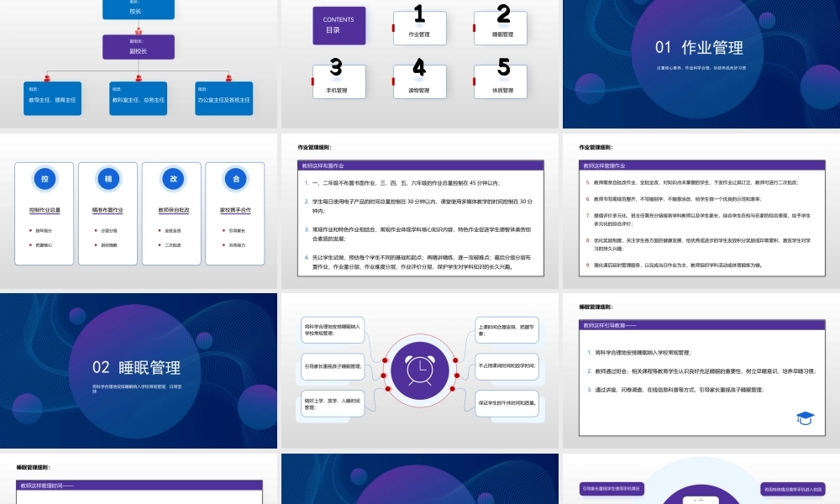The image size is (840, 504).
Task: Click the 精准布置作业 heading text
Action: [108, 210]
